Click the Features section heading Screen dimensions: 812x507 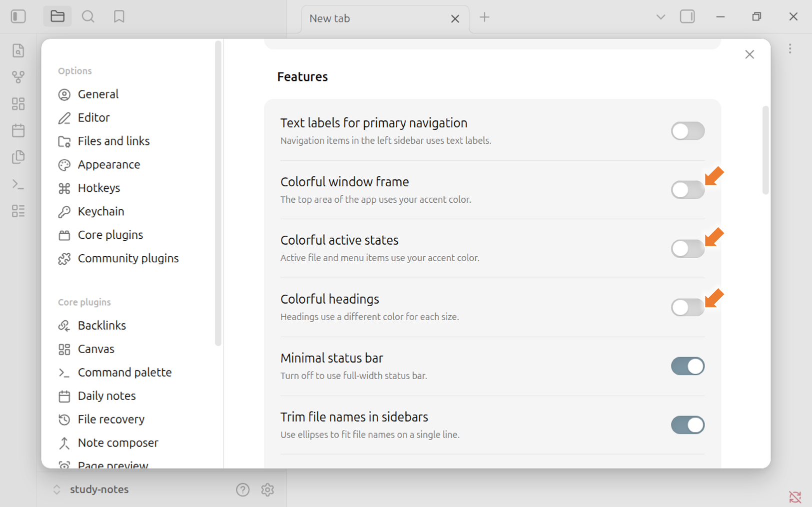point(302,77)
